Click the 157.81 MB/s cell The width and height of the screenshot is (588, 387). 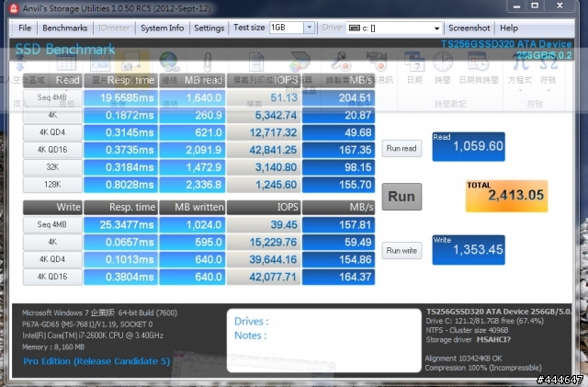pyautogui.click(x=338, y=224)
